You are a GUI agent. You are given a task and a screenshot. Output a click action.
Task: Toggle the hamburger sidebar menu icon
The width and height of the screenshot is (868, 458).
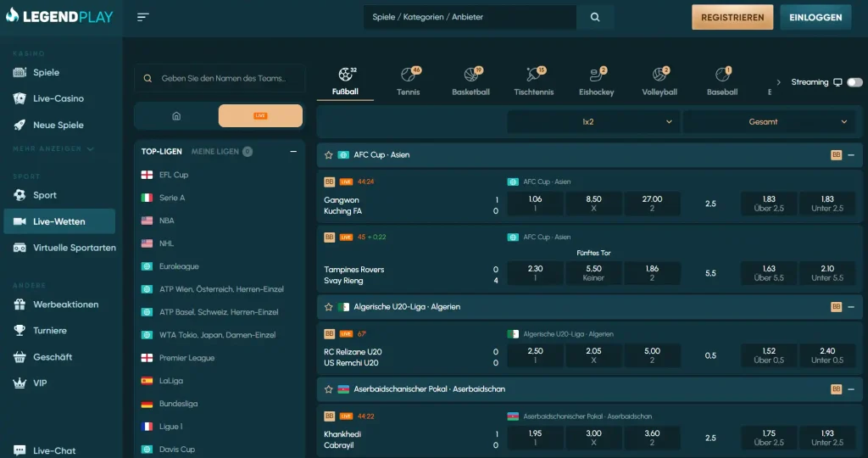142,17
